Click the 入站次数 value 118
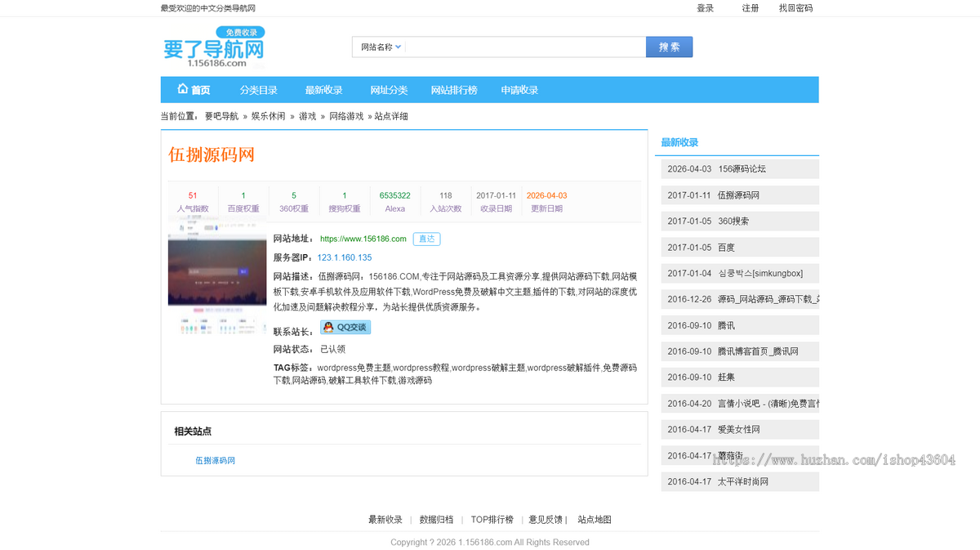Screen dimensions: 980x550 (x=446, y=195)
